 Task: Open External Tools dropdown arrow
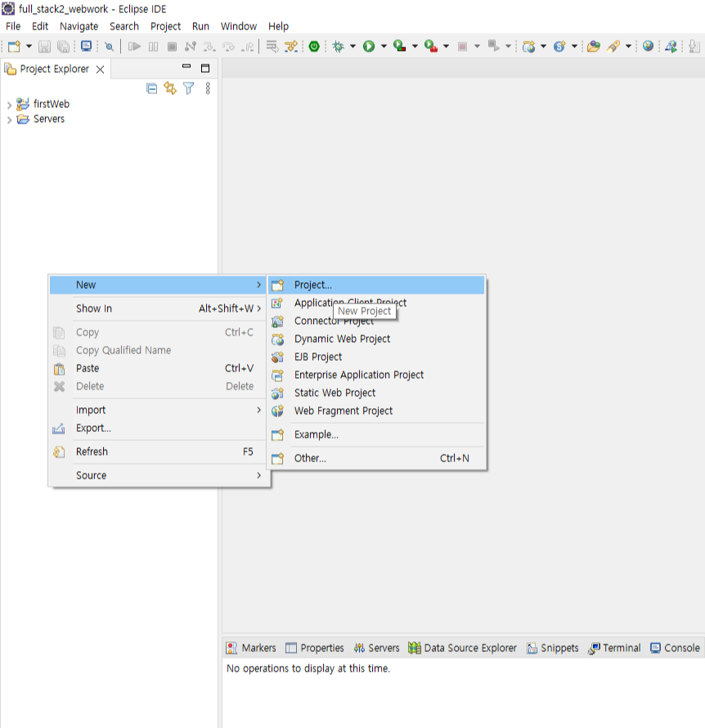[x=446, y=46]
